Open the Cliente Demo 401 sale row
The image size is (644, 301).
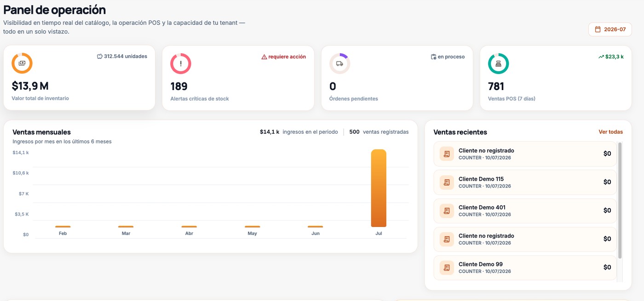pos(525,211)
